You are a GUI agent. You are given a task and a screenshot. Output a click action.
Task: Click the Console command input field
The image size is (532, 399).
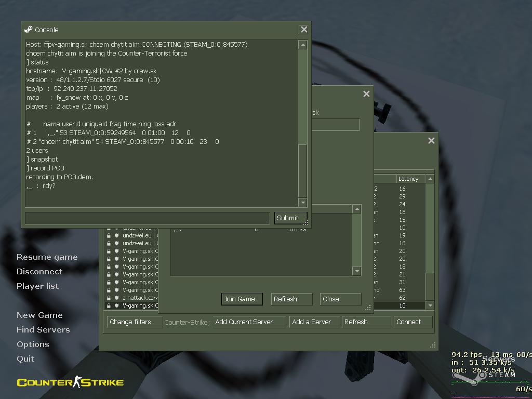click(x=147, y=218)
